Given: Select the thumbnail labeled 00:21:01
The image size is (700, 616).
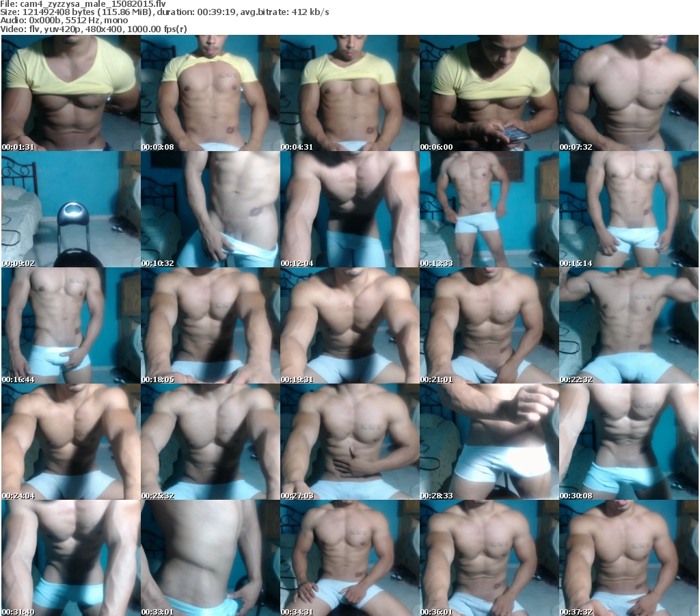Looking at the screenshot, I should click(x=489, y=325).
